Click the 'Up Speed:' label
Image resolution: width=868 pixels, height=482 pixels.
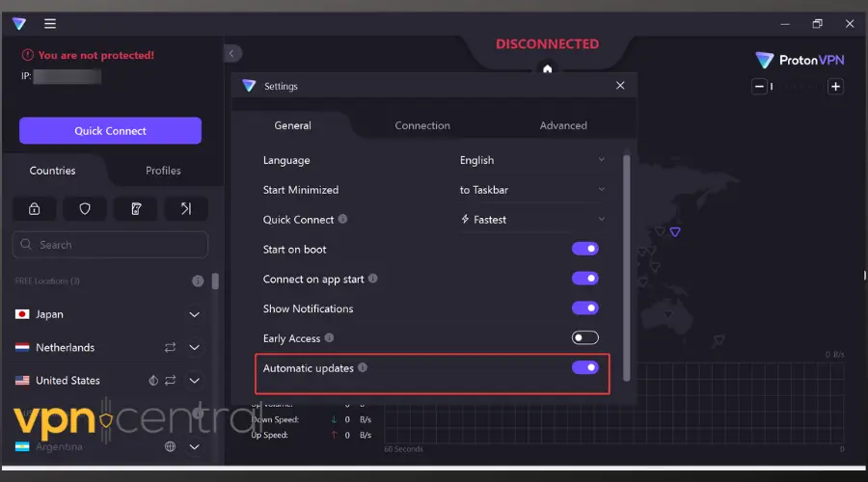[x=270, y=435]
